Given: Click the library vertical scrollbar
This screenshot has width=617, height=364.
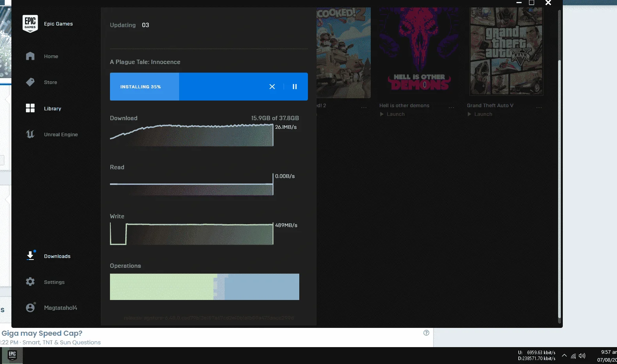Looking at the screenshot, I should [560, 188].
